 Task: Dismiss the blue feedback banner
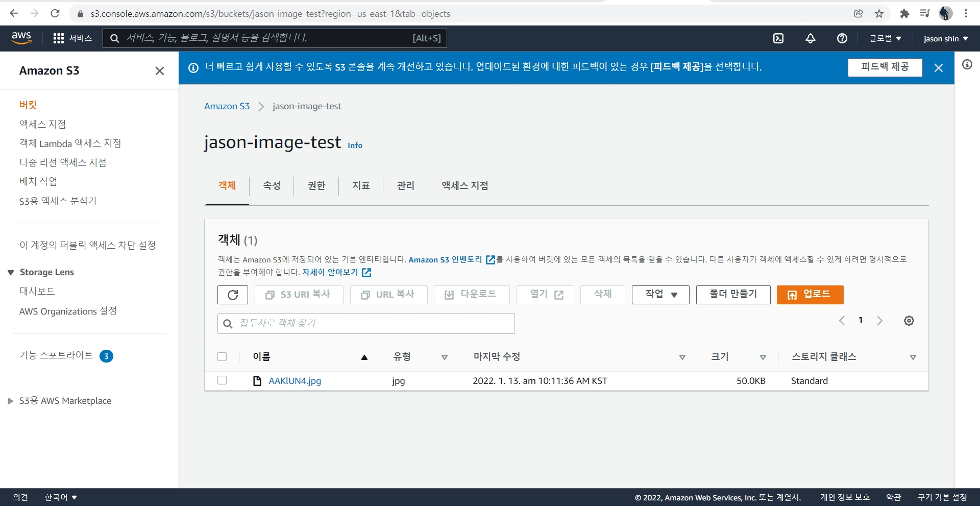pos(938,68)
